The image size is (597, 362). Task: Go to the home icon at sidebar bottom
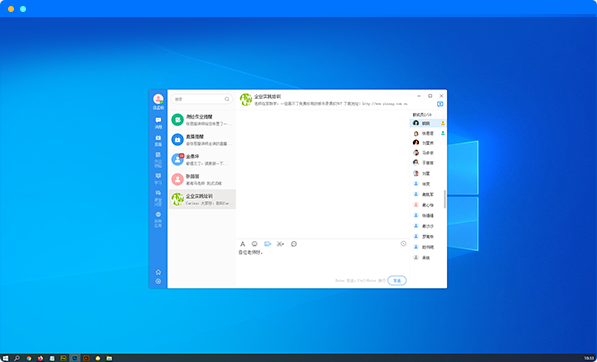pos(158,272)
